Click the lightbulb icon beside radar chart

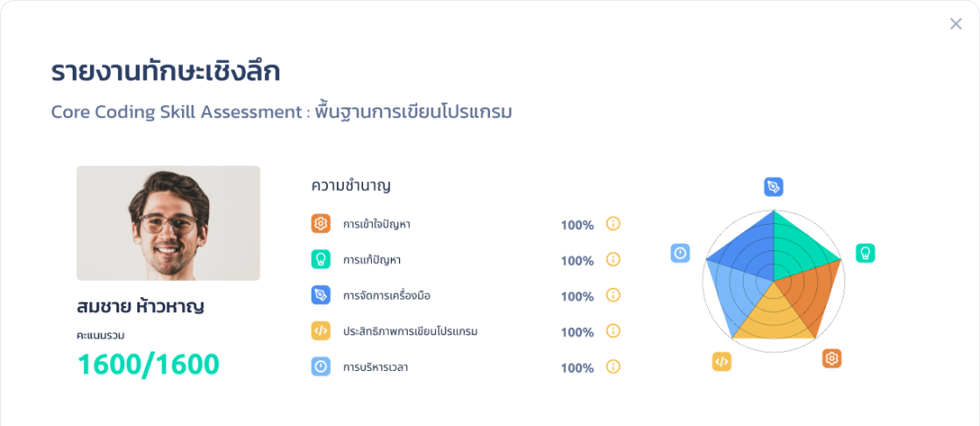[865, 253]
